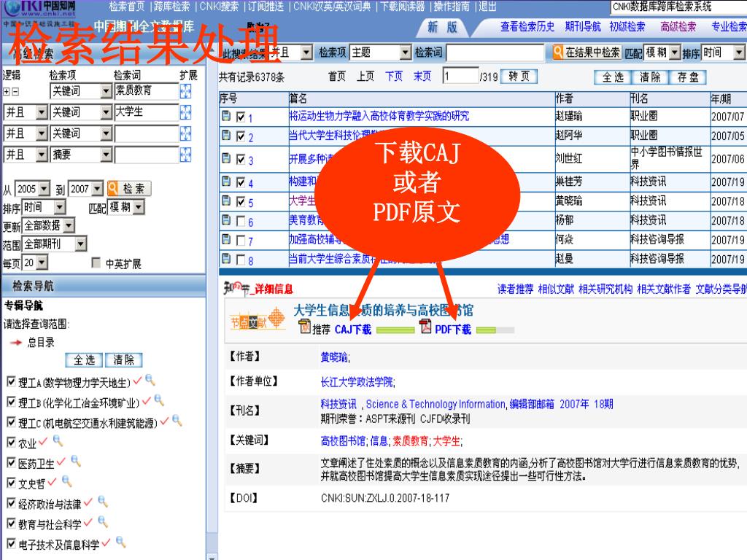Click magnifier icon next to 农业 category

[58, 440]
